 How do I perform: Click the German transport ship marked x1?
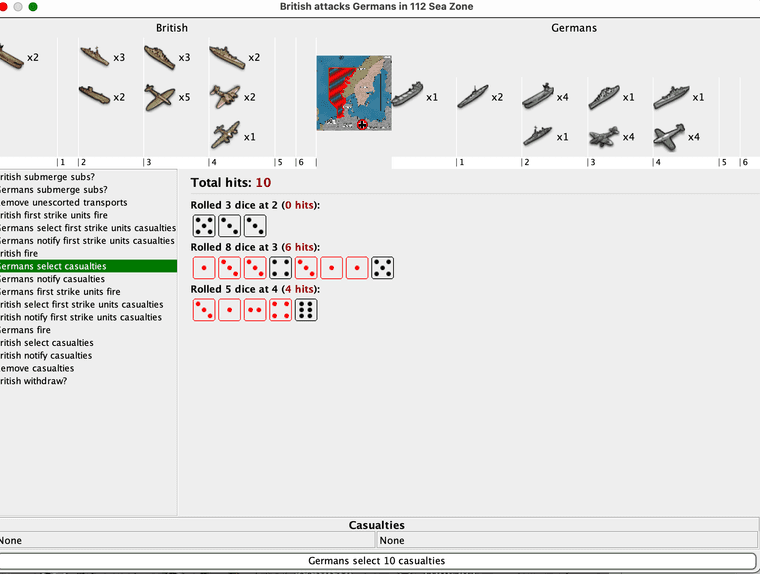coord(407,97)
